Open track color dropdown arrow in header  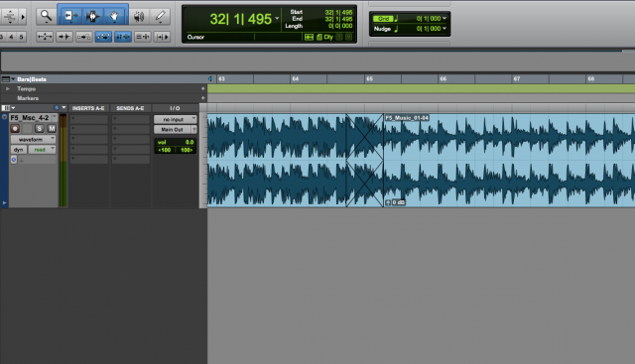(x=63, y=108)
